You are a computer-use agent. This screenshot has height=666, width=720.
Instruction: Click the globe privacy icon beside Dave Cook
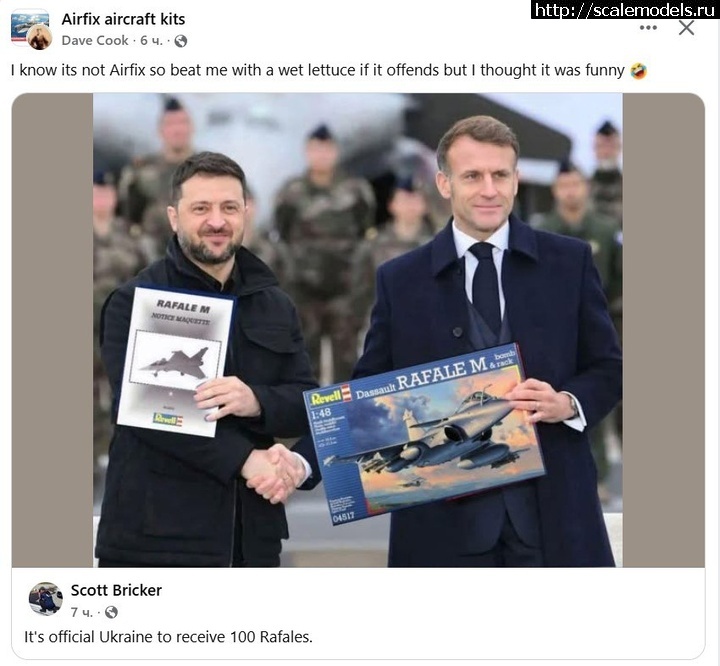pyautogui.click(x=181, y=41)
